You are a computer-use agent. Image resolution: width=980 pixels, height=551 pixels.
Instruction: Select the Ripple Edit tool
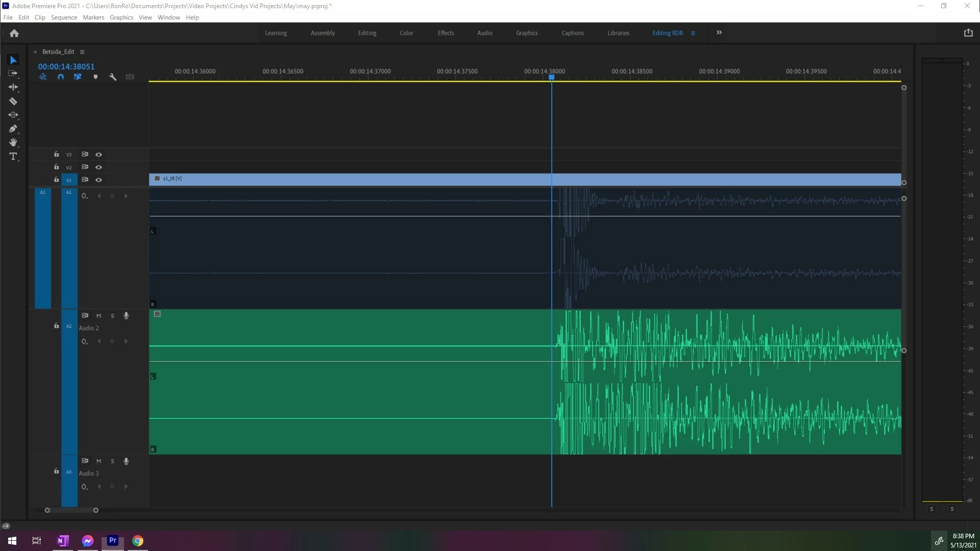coord(13,87)
